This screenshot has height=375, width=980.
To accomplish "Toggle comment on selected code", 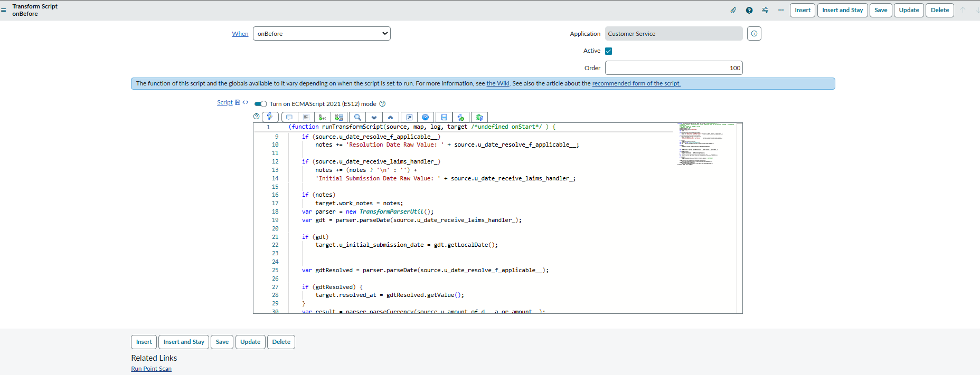I will 289,117.
